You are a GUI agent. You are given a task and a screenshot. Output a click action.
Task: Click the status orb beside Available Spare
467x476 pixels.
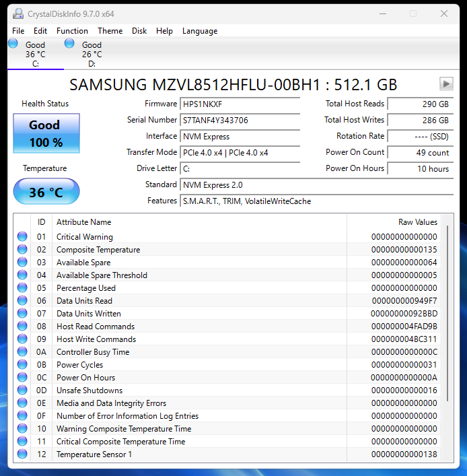coord(22,263)
